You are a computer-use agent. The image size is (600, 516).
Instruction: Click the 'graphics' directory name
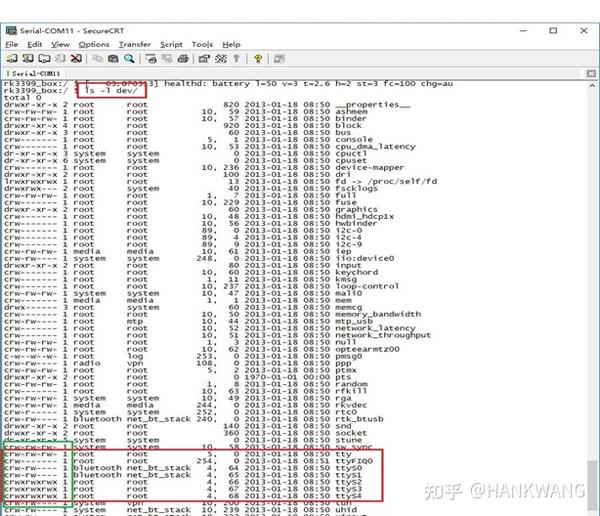356,209
